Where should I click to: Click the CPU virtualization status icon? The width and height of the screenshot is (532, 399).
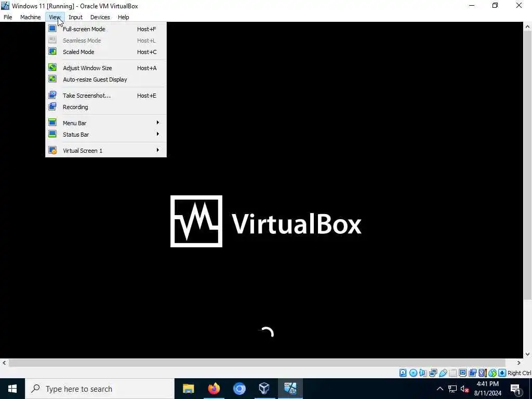[x=482, y=373]
